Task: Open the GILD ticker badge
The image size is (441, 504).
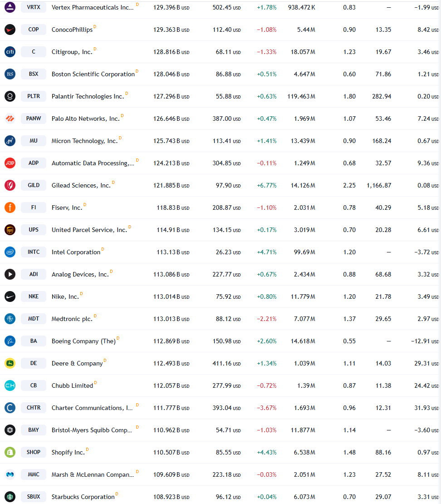Action: [34, 185]
